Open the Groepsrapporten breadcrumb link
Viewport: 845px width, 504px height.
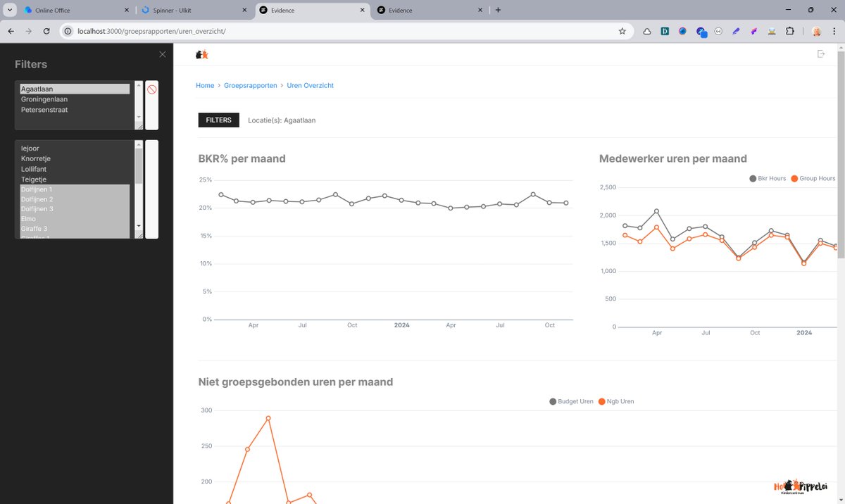[x=251, y=85]
